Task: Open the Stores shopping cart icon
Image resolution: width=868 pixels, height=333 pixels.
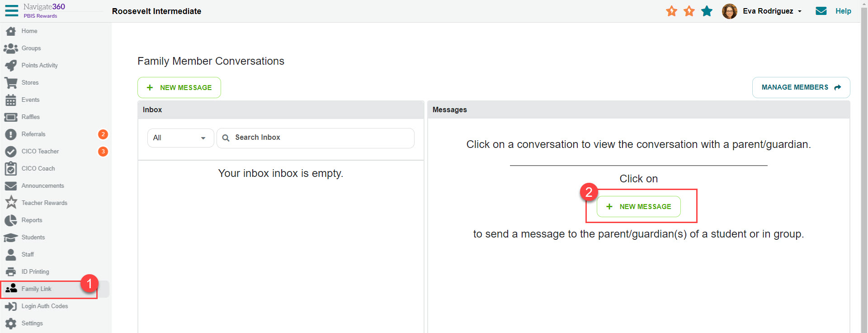Action: pos(11,83)
